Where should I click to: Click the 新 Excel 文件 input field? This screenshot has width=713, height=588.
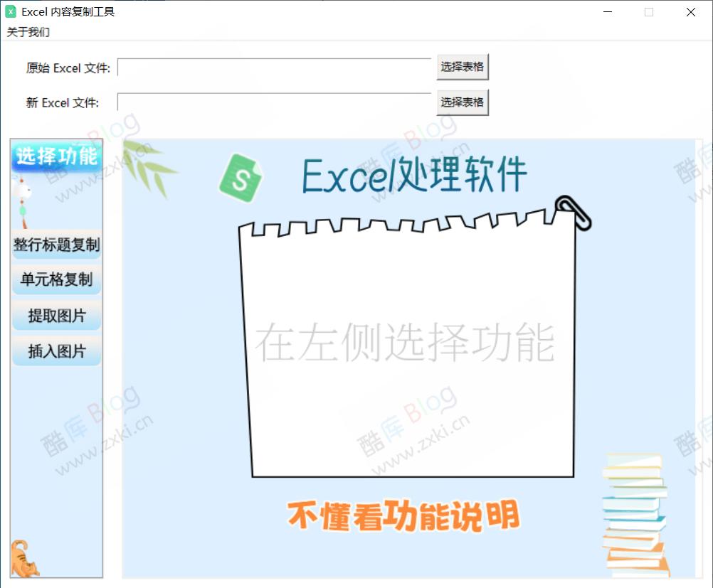point(274,102)
